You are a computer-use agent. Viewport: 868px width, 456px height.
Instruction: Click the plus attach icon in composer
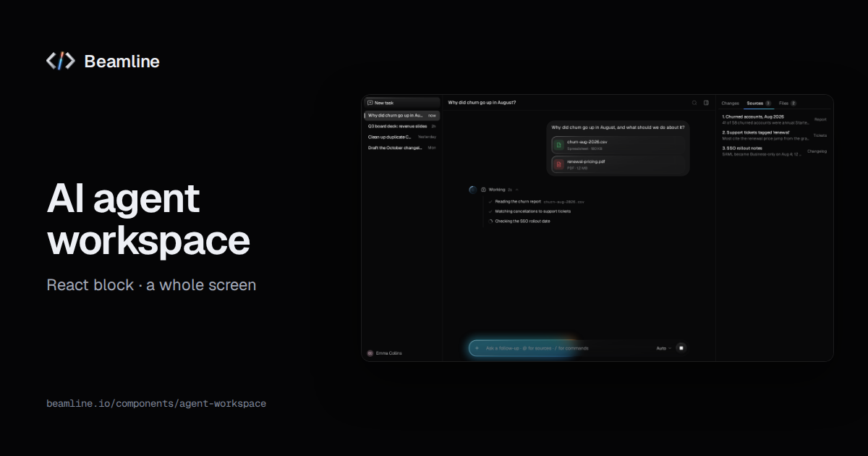[477, 348]
